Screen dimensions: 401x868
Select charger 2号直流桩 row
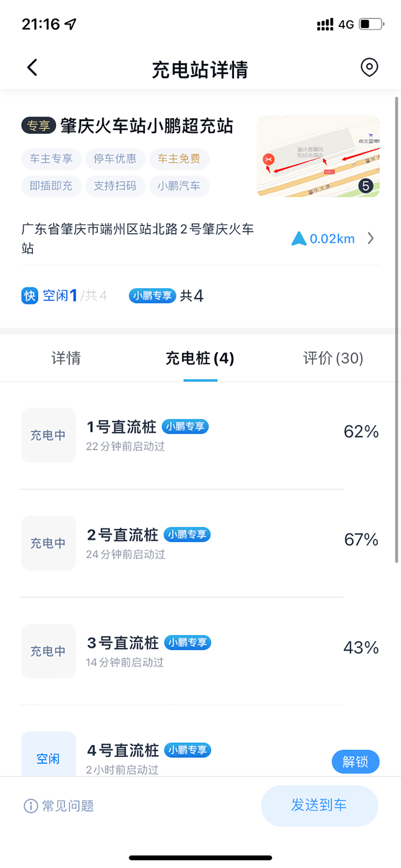point(200,543)
